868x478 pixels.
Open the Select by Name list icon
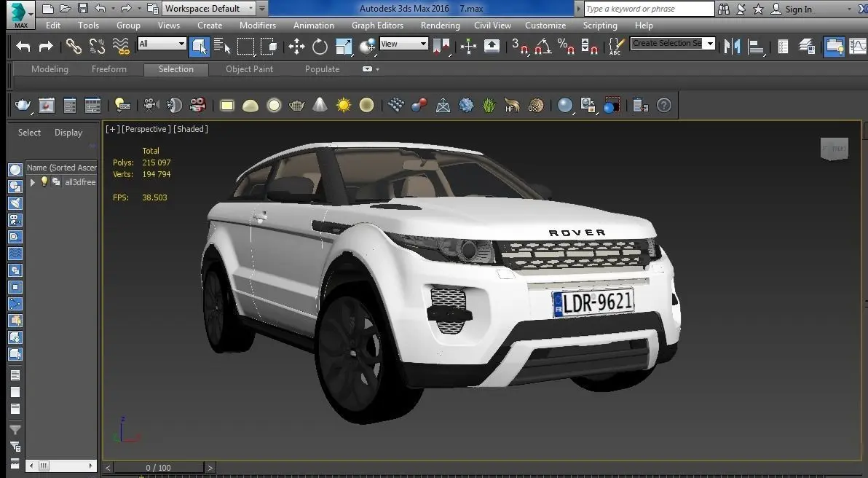coord(222,47)
